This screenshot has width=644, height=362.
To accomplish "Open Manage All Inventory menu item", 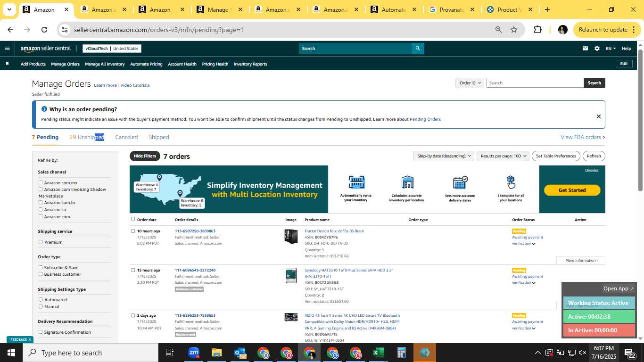I will [x=105, y=64].
